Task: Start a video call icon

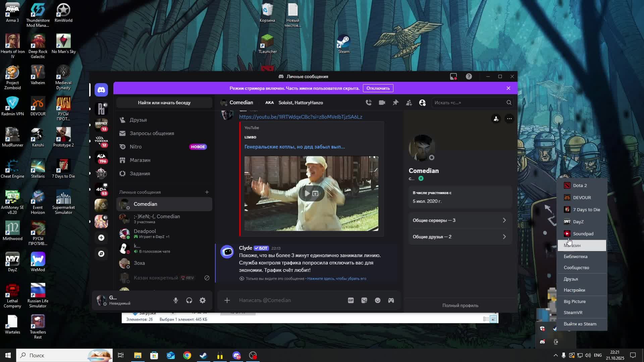Action: point(382,103)
